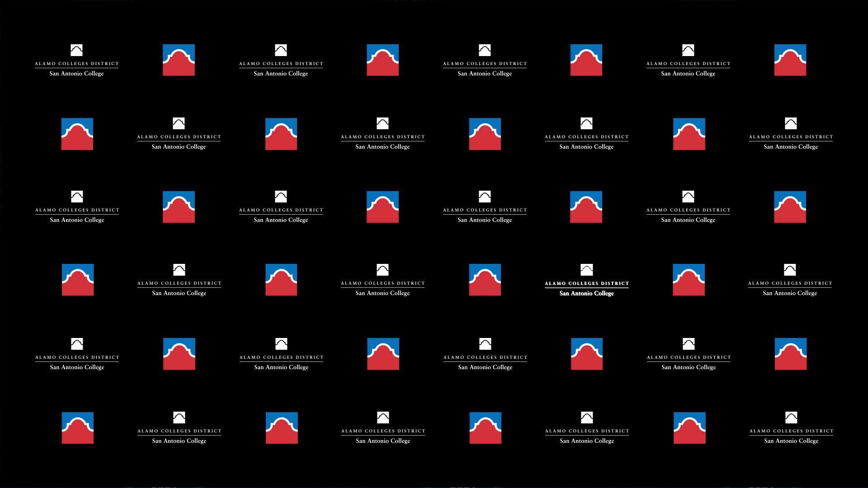This screenshot has height=488, width=868.
Task: Click the first red-blue Alamo icon in the top row
Action: 179,60
